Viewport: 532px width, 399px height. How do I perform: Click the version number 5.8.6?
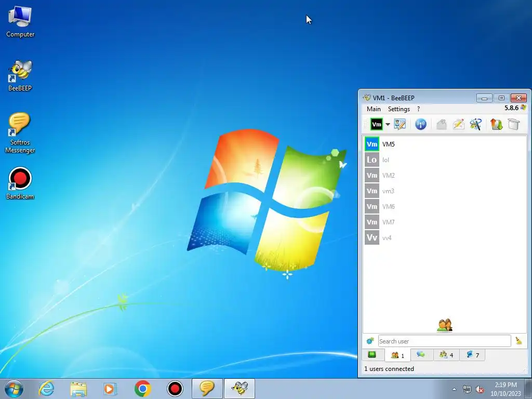click(x=511, y=108)
